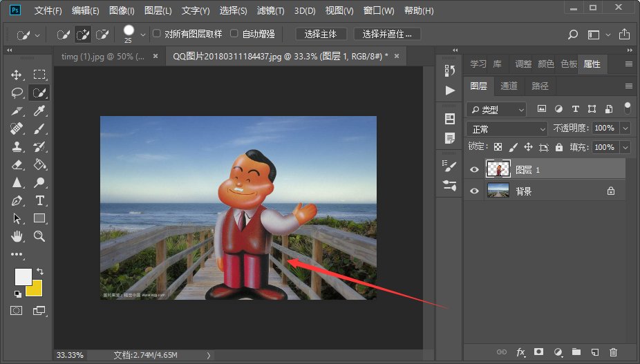Select the History Brush tool
The width and height of the screenshot is (640, 364).
(x=39, y=146)
